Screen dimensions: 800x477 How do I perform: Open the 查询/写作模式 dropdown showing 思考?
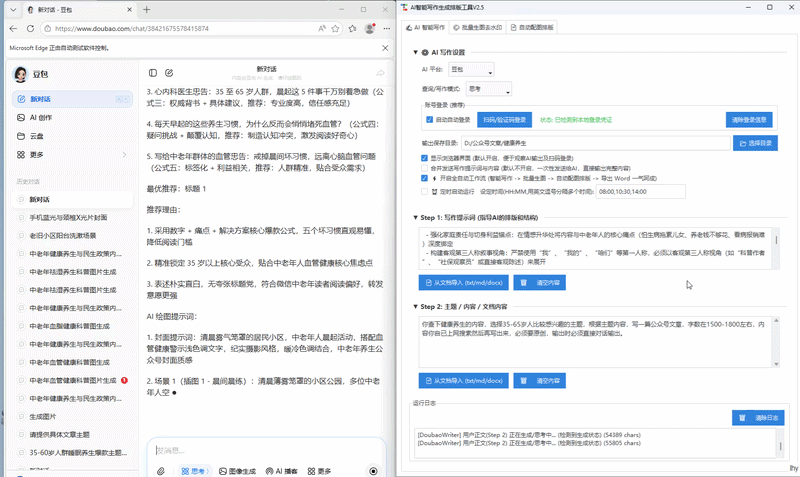tap(488, 89)
